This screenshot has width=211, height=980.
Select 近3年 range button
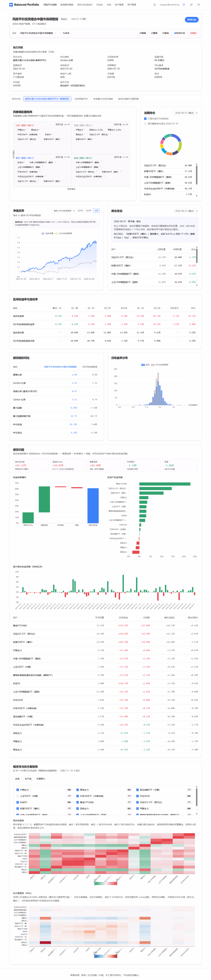88,211
